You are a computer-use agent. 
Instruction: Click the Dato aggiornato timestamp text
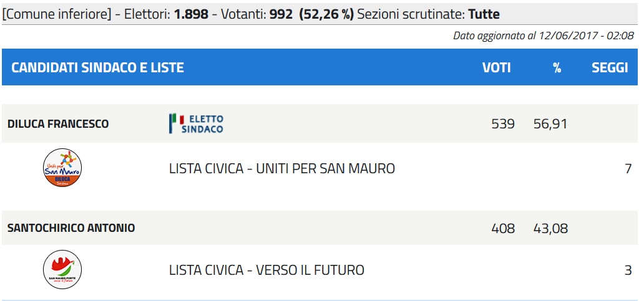pos(544,36)
